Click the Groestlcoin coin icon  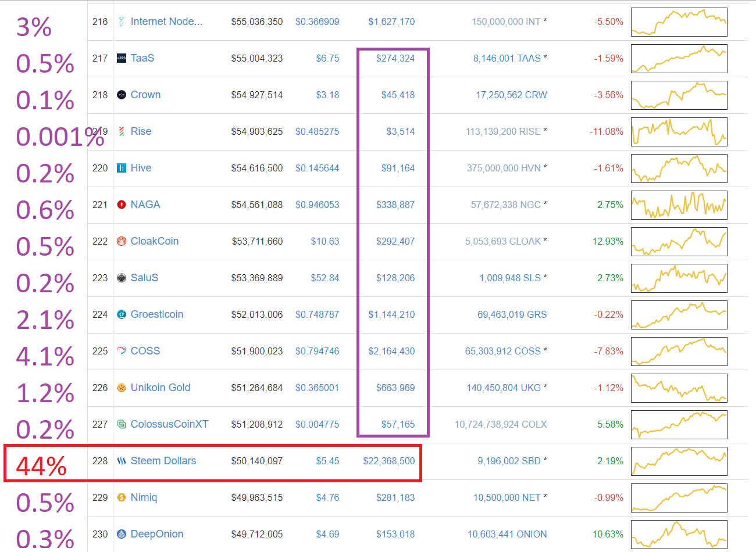tap(122, 314)
